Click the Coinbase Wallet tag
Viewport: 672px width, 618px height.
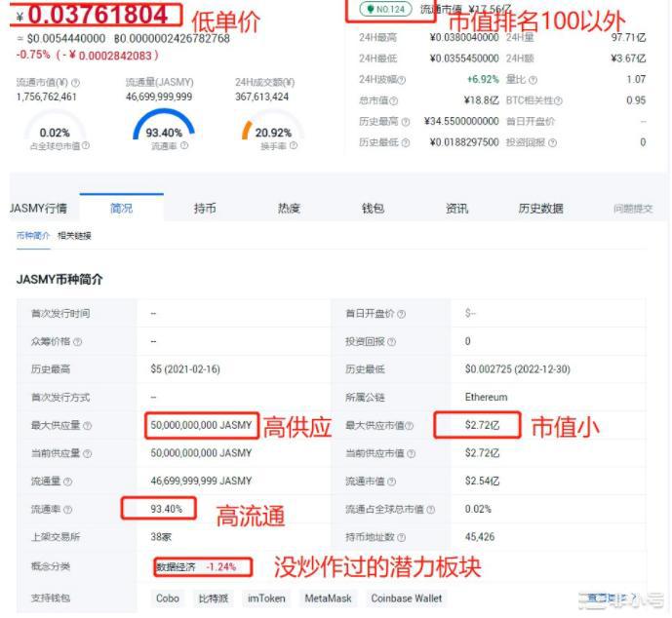point(407,599)
